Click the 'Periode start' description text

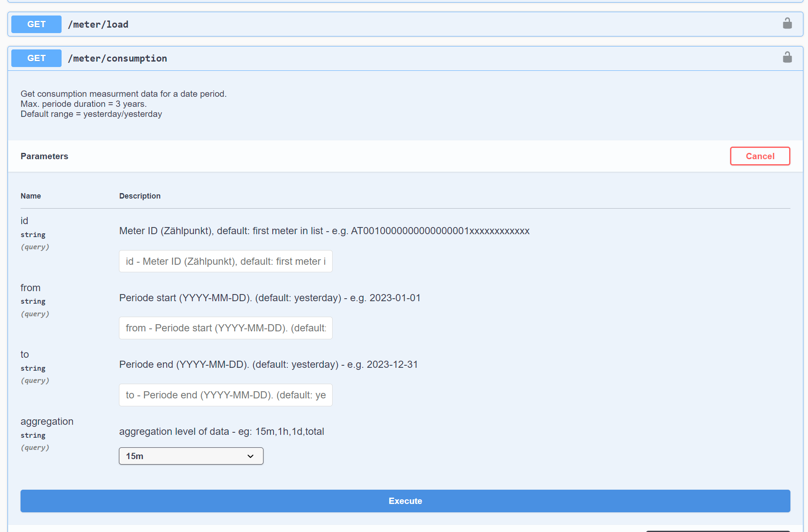pyautogui.click(x=269, y=298)
